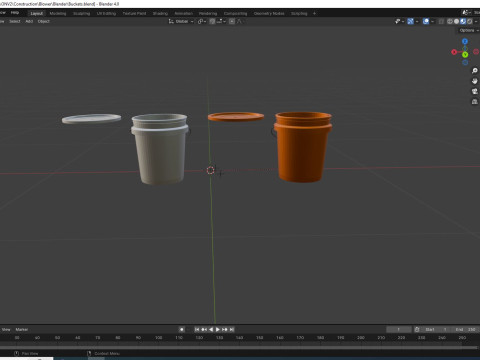Switch to the Layout workspace tab
The height and width of the screenshot is (360, 480).
pyautogui.click(x=37, y=13)
